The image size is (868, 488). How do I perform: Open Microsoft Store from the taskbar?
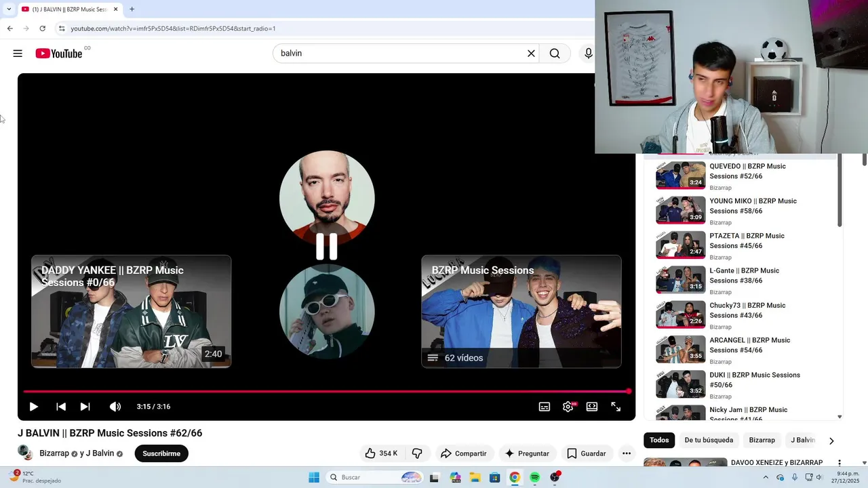[x=495, y=477]
